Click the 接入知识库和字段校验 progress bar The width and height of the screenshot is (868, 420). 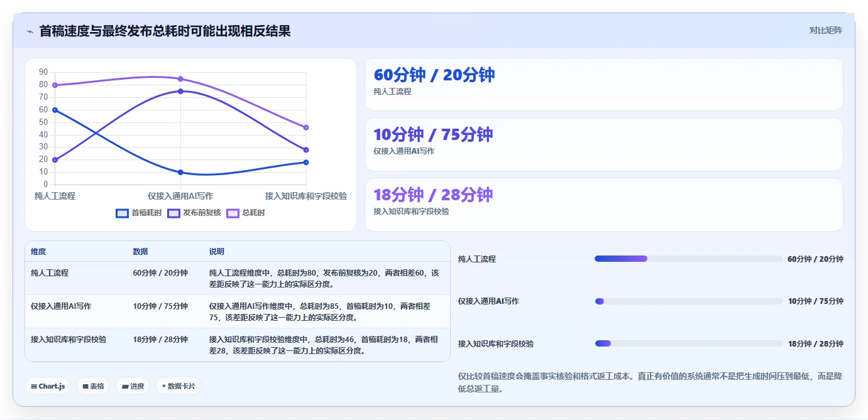[688, 343]
